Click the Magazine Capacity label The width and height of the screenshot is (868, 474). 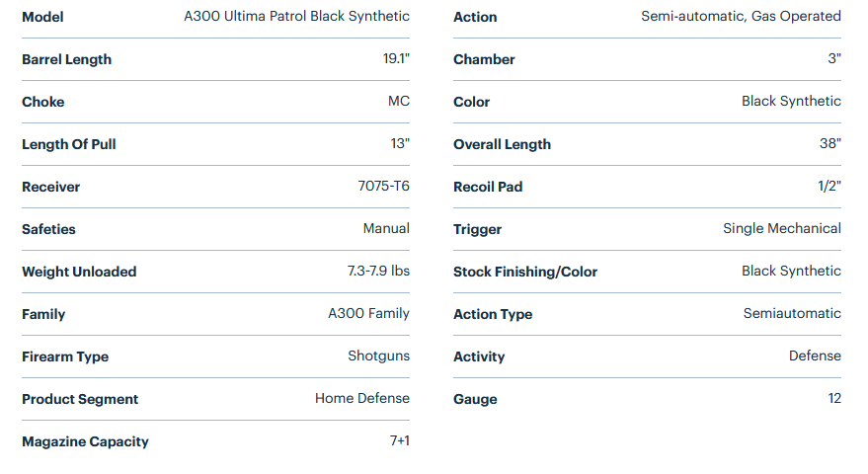[x=85, y=441]
